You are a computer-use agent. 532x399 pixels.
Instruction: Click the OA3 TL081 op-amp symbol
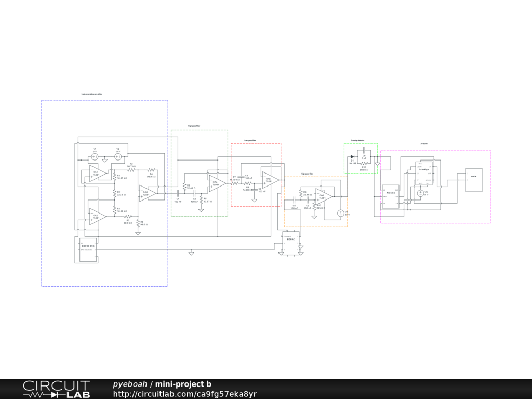click(x=147, y=192)
